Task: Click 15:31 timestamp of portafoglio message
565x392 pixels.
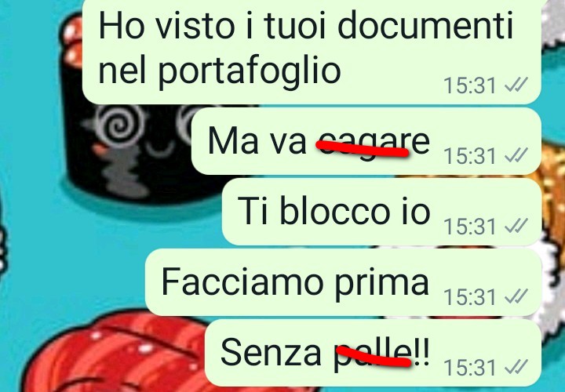Action: 470,85
